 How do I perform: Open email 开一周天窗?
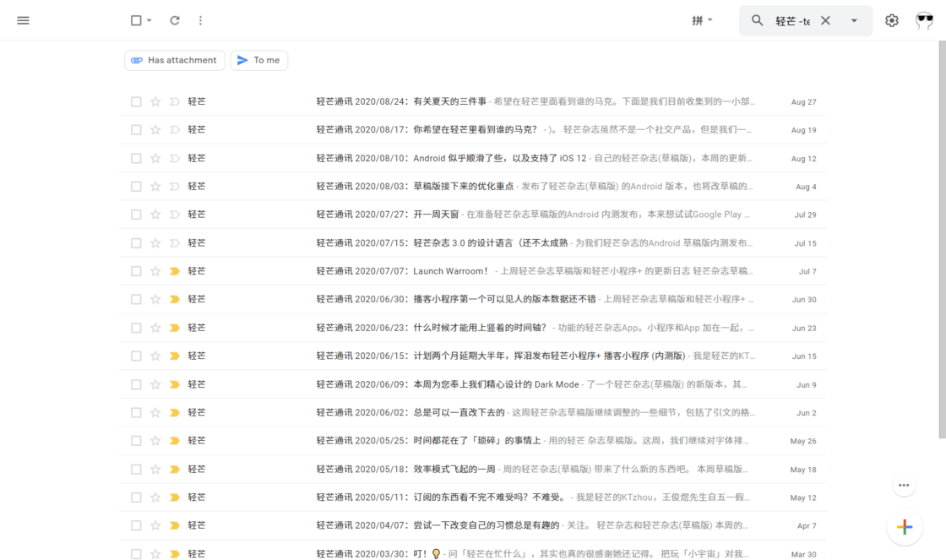pyautogui.click(x=473, y=215)
